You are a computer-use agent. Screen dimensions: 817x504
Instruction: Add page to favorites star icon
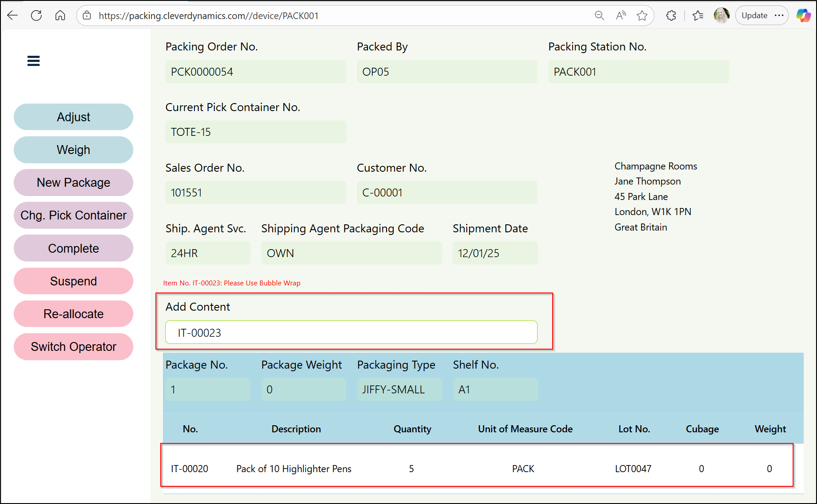point(642,15)
